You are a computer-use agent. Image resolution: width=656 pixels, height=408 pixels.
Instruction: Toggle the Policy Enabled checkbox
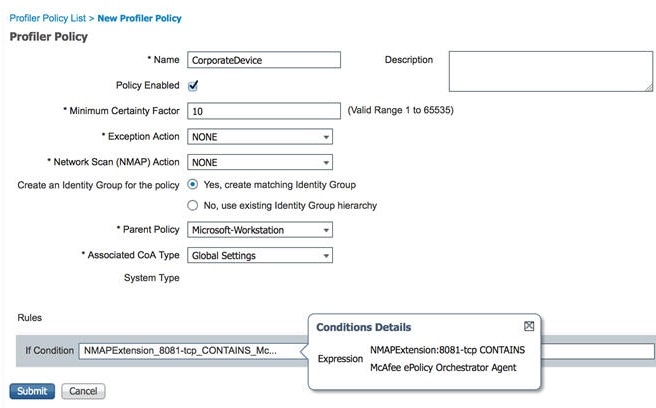click(x=193, y=86)
